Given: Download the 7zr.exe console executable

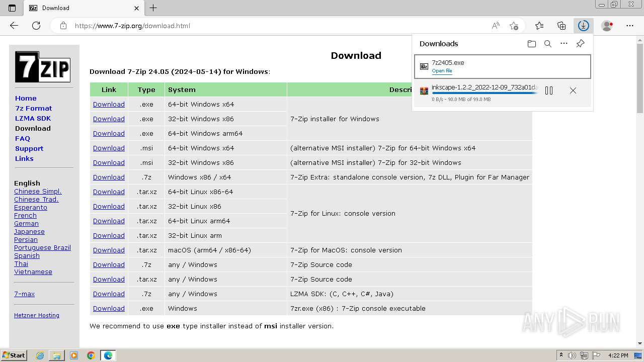Looking at the screenshot, I should [x=109, y=308].
